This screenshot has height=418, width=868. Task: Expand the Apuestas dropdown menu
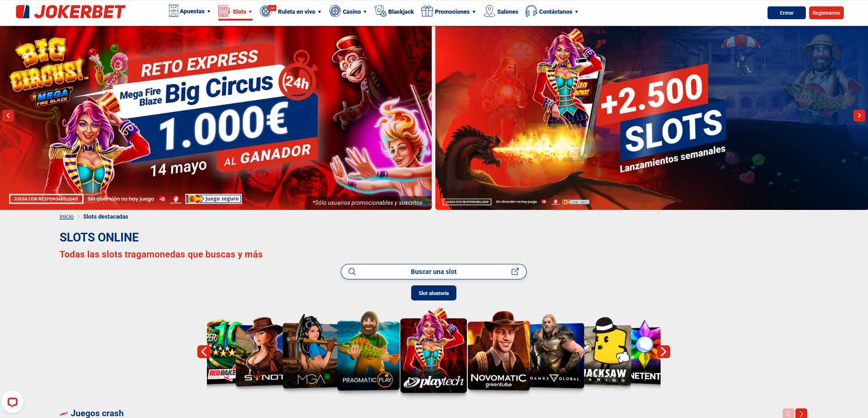(x=190, y=11)
